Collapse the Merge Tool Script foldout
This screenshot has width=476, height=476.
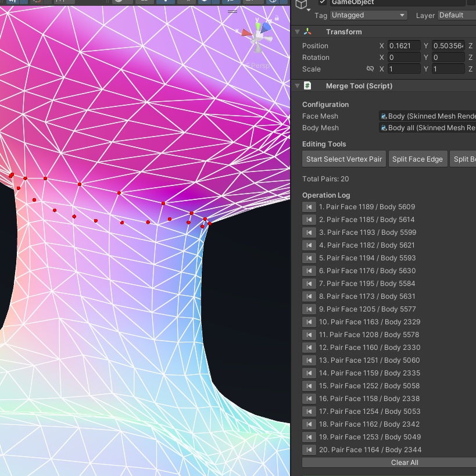(298, 85)
